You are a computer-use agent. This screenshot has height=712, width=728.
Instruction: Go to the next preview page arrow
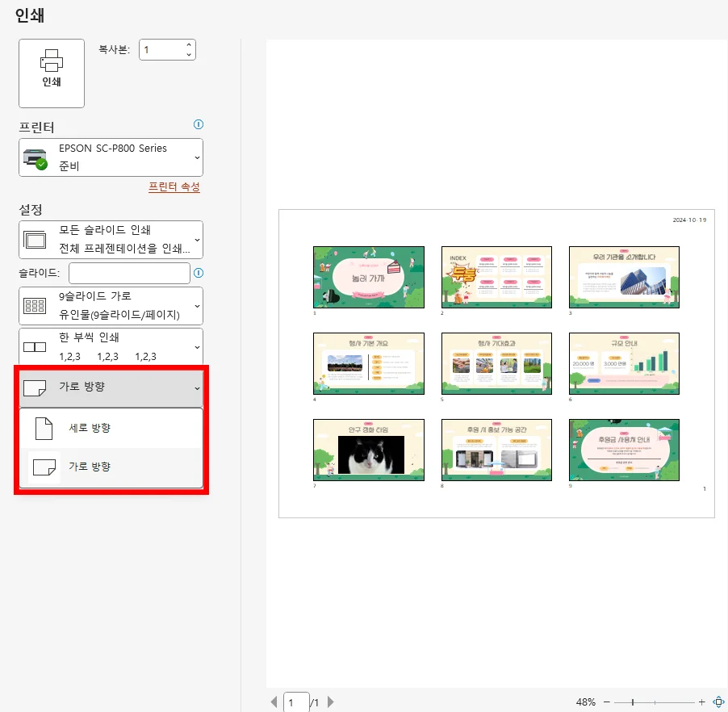(x=330, y=702)
